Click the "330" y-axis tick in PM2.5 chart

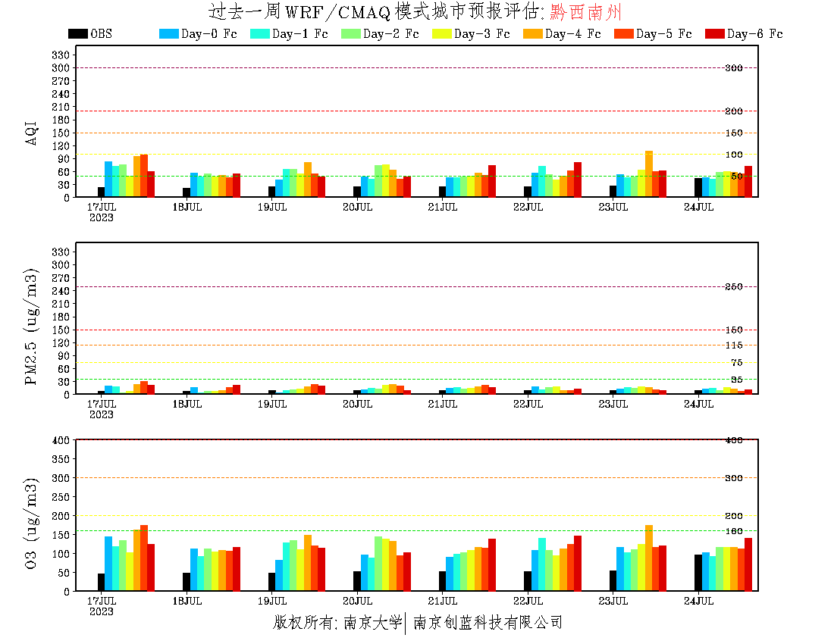(61, 252)
